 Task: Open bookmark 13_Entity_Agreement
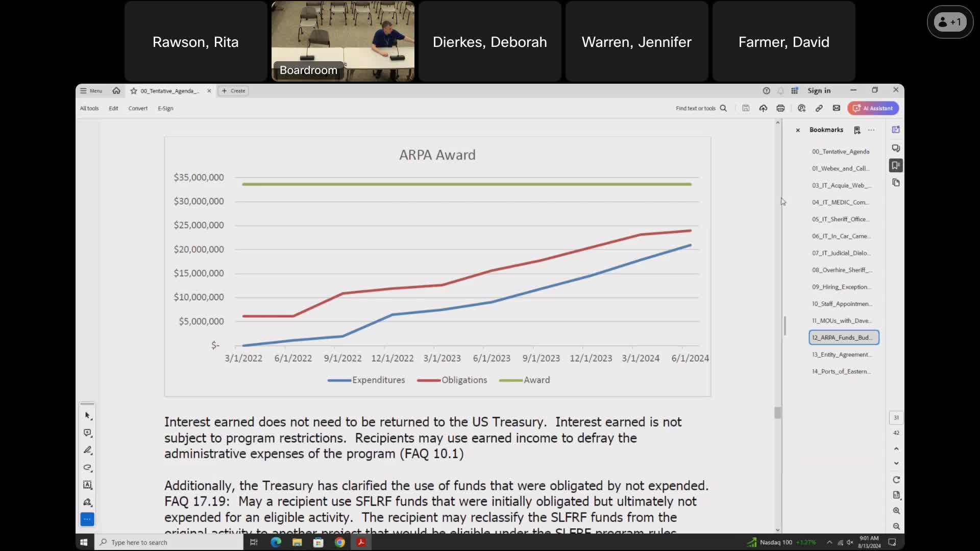tap(841, 355)
